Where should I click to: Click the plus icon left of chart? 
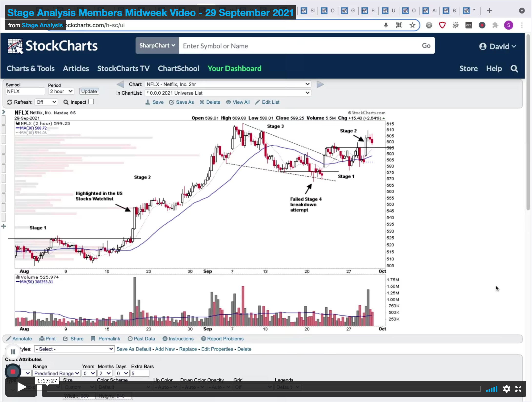click(4, 226)
